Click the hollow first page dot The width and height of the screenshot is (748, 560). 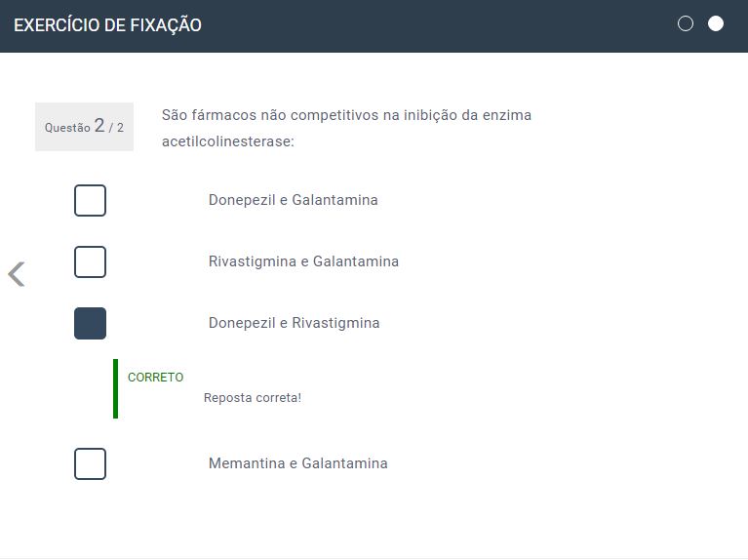[686, 23]
